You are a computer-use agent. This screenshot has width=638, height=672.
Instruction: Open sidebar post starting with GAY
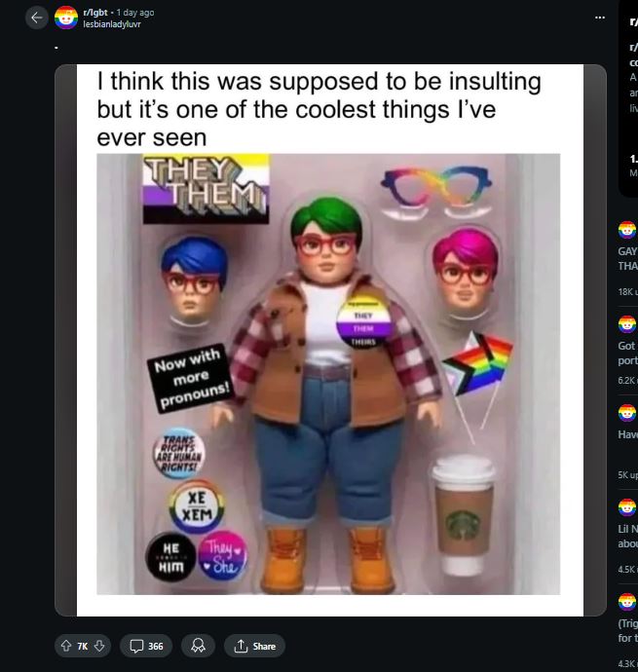pos(627,258)
